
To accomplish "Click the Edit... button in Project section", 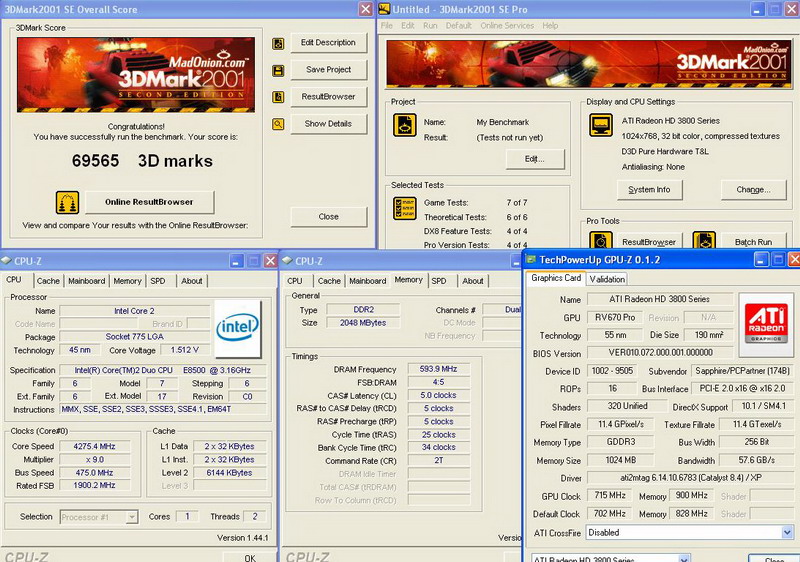I will 535,159.
